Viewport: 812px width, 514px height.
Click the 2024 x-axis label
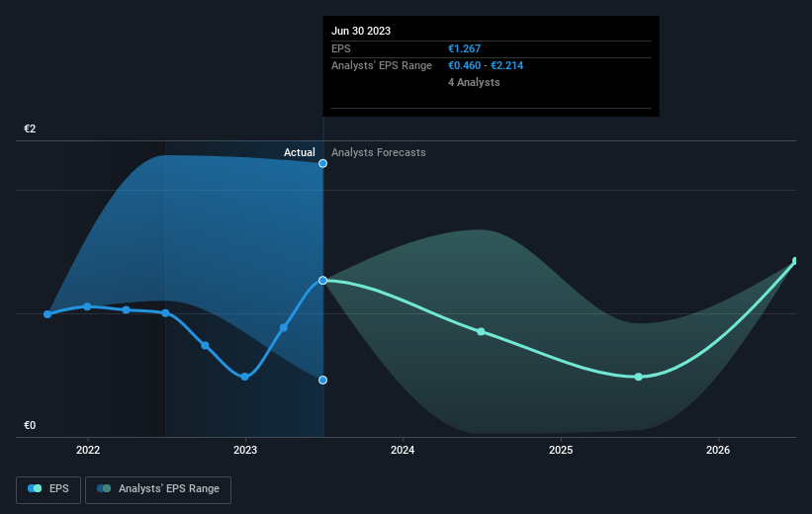(x=403, y=450)
